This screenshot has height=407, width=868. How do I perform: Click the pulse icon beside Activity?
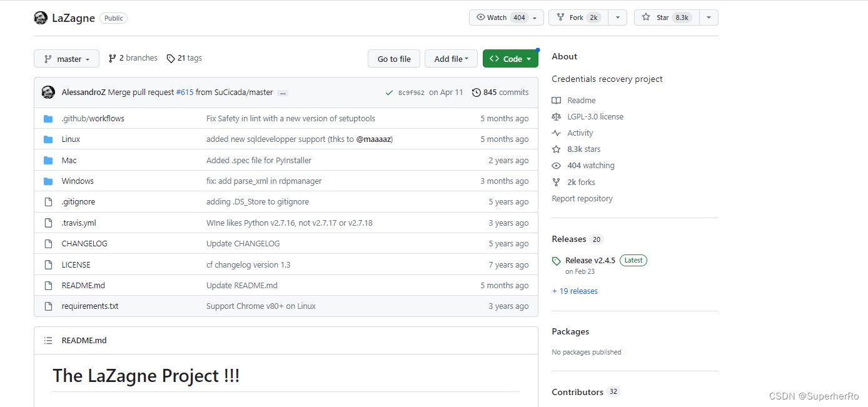pos(557,133)
